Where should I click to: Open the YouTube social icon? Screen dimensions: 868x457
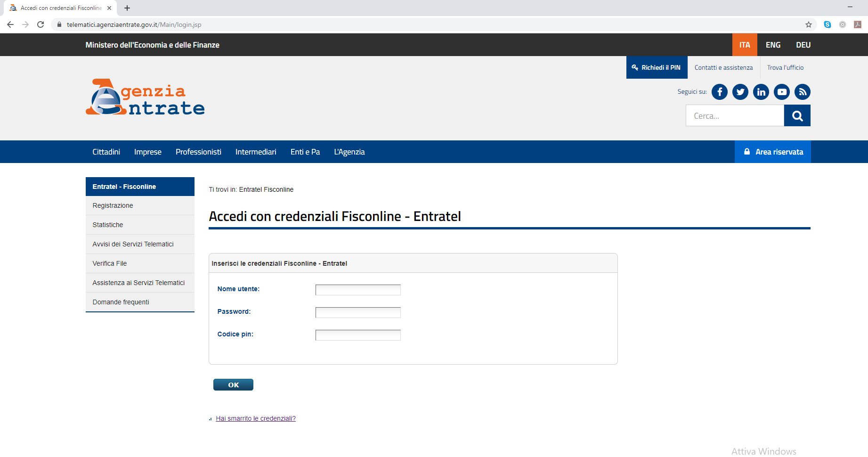(x=782, y=92)
